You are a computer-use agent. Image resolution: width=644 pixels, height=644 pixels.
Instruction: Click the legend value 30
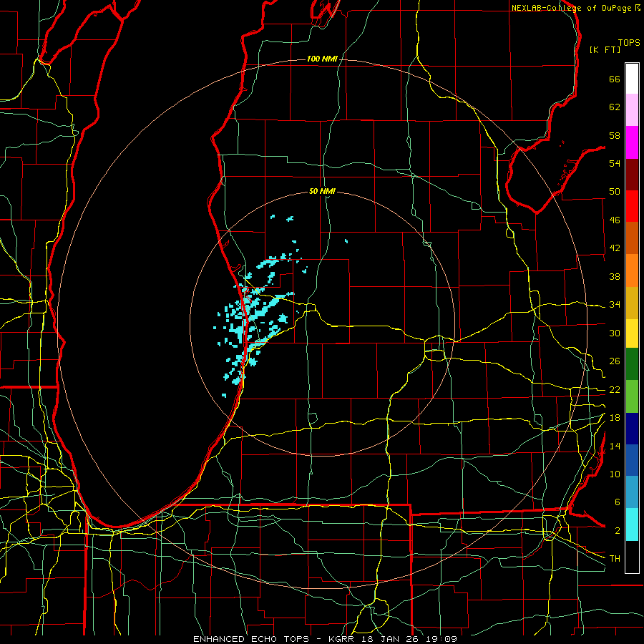pos(615,333)
